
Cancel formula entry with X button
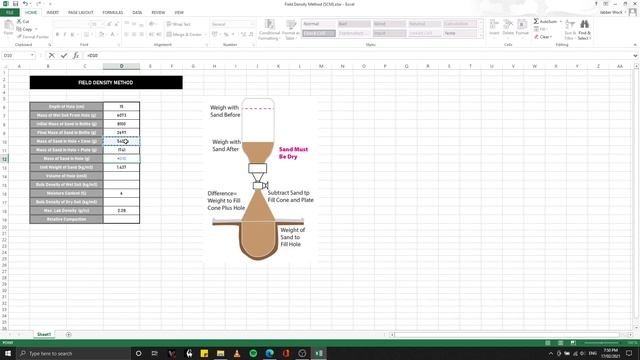tap(51, 55)
